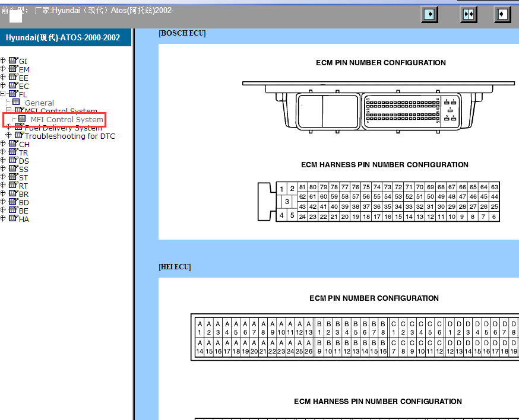Select the BR tree label
This screenshot has width=519, height=420.
[24, 194]
